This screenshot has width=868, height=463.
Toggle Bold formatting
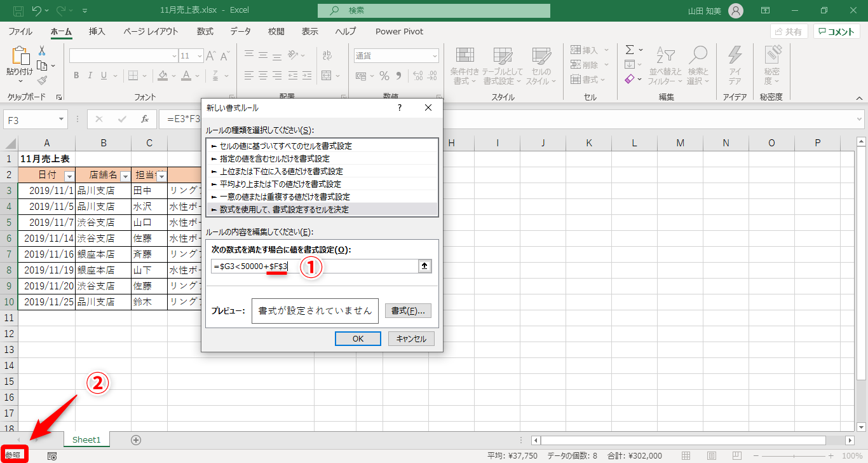click(76, 76)
